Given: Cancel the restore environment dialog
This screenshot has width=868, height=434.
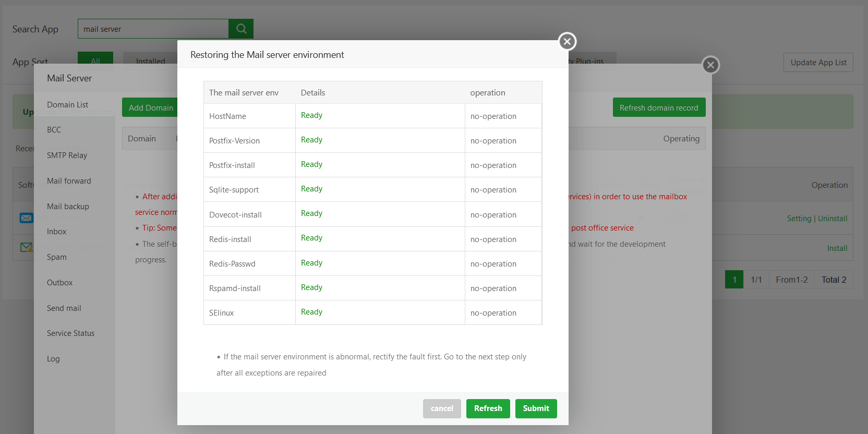Looking at the screenshot, I should (x=442, y=408).
